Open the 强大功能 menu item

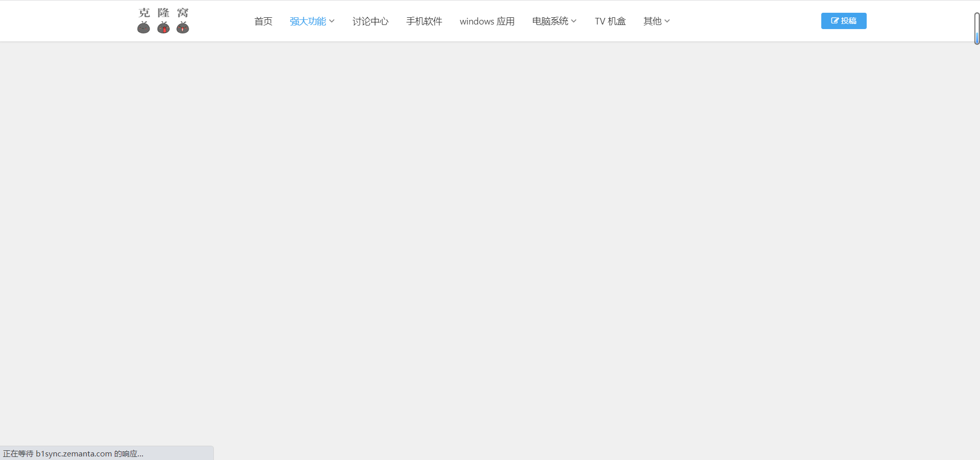click(x=308, y=21)
